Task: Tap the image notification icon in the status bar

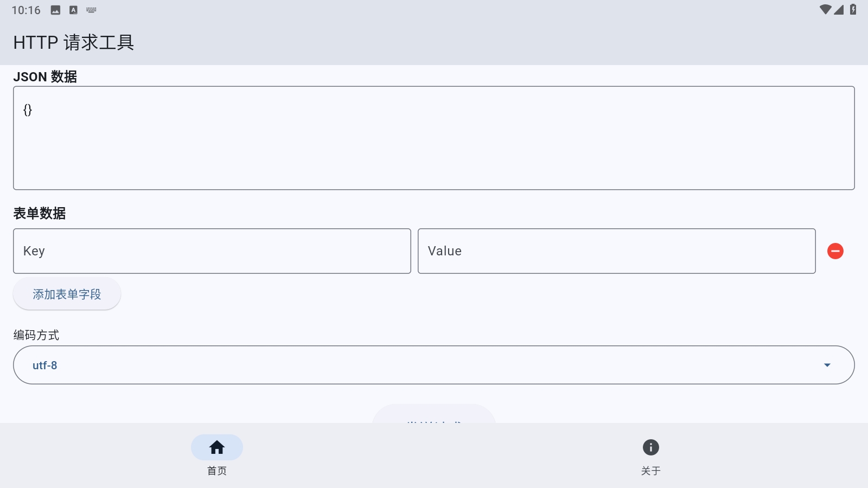Action: point(55,10)
